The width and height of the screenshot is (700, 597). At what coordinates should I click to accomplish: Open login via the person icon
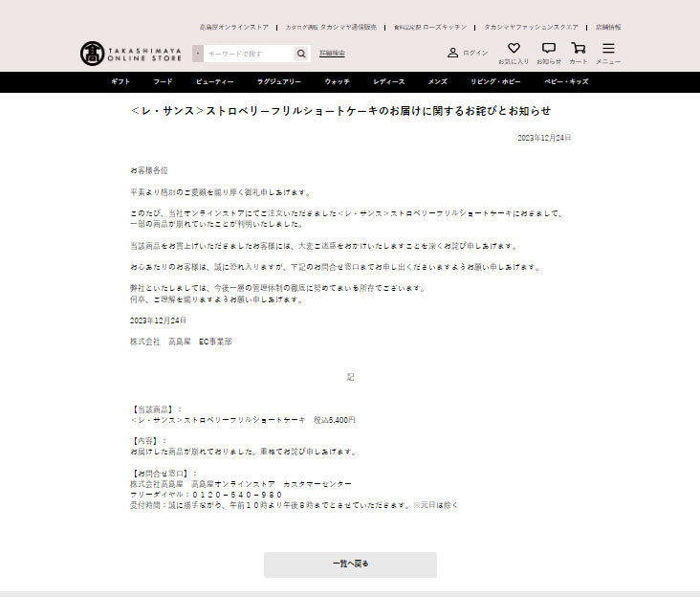pos(452,53)
